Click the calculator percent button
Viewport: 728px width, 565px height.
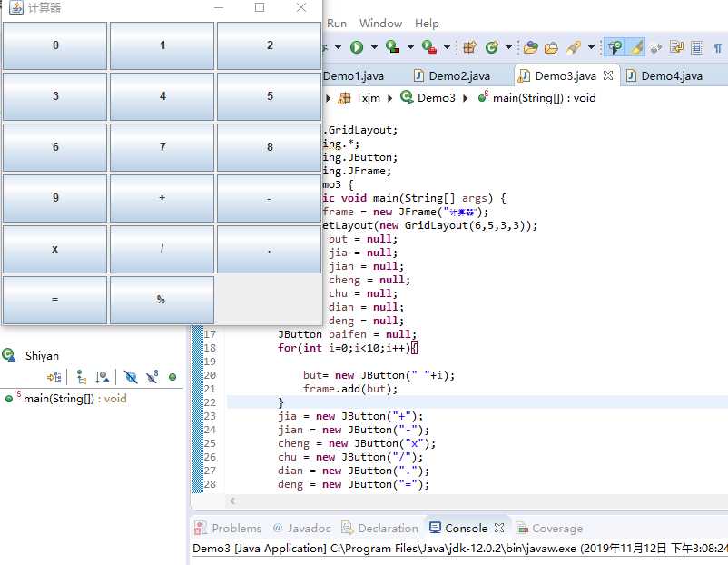click(x=162, y=300)
